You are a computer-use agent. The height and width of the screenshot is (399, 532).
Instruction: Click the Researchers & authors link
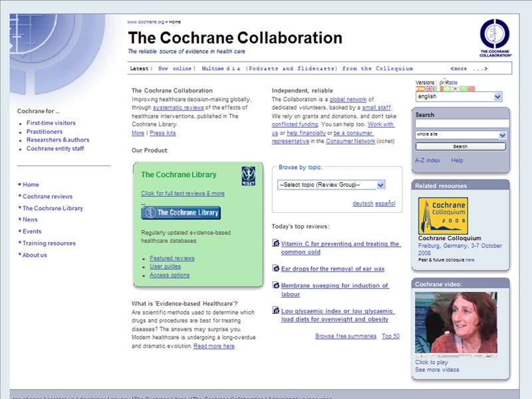[58, 140]
